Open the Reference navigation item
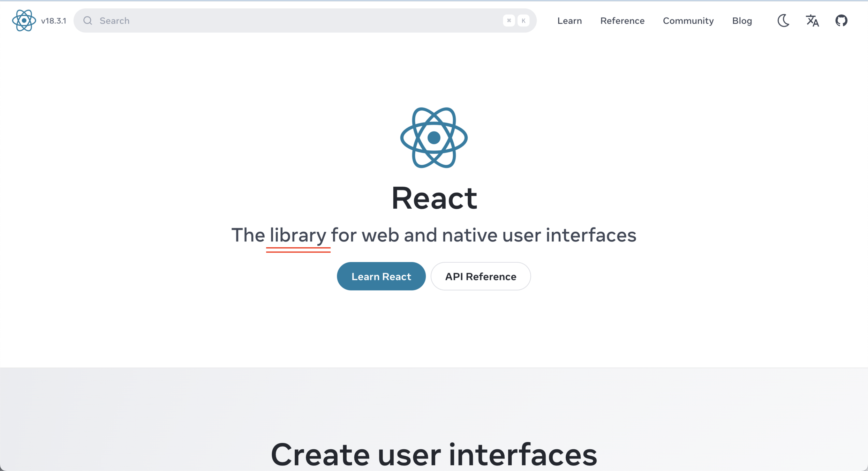 pos(622,21)
